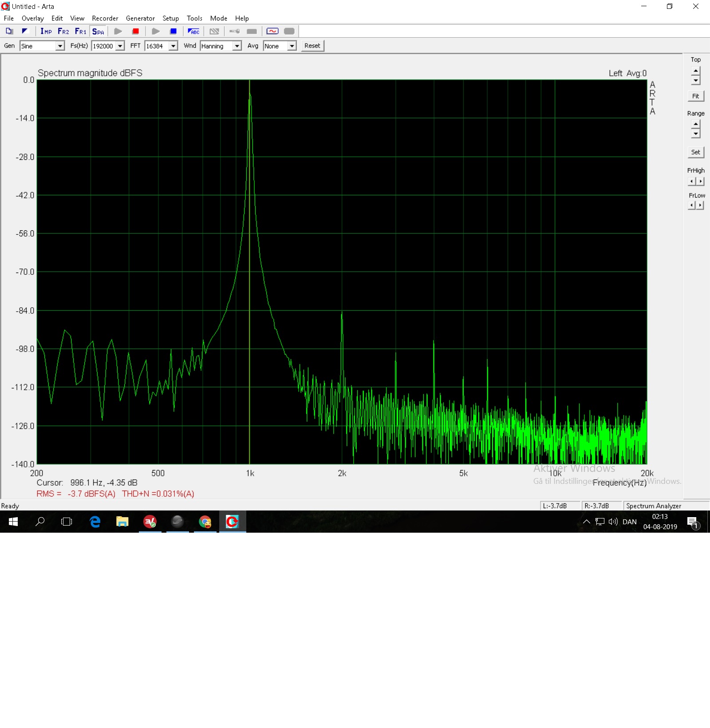Click the Top up arrow
The height and width of the screenshot is (728, 710).
pos(696,71)
